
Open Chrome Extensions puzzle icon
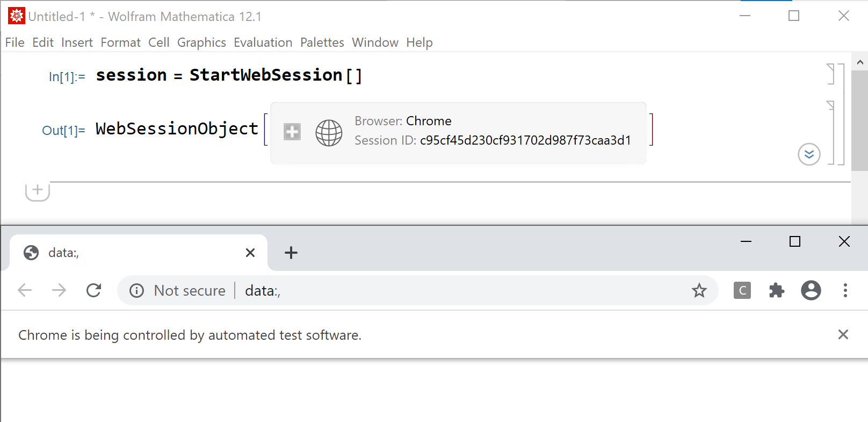[777, 291]
